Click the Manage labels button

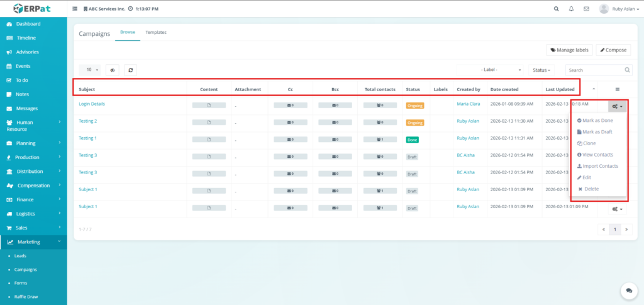click(569, 50)
